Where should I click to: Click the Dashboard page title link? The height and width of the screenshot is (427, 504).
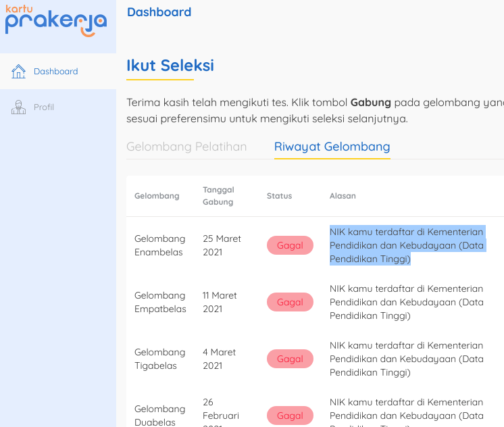tap(159, 12)
